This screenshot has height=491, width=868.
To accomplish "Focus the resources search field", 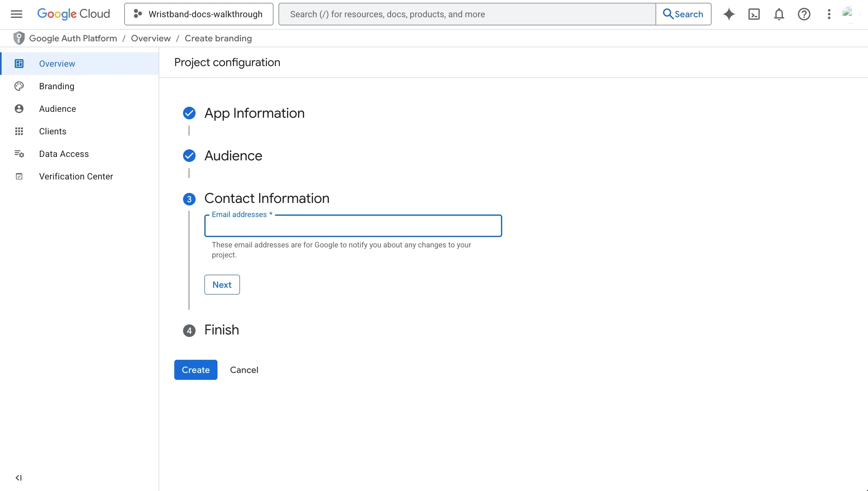I will [x=467, y=14].
